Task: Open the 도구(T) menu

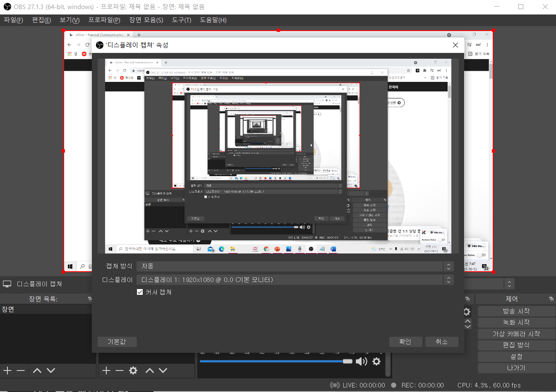Action: [x=182, y=20]
